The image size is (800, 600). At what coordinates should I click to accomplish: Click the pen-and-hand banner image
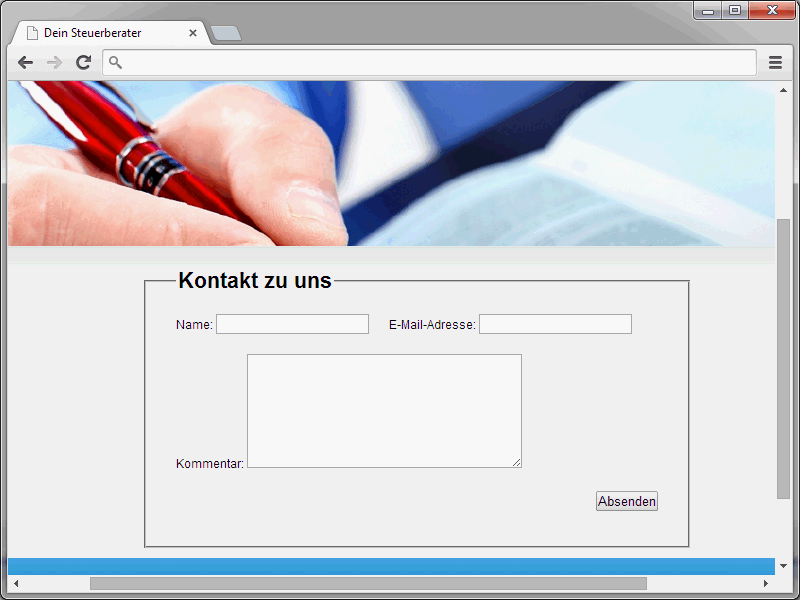(x=391, y=164)
